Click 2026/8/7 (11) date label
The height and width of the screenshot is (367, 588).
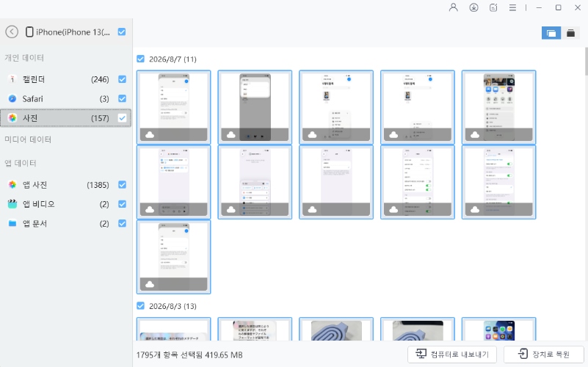coord(173,59)
